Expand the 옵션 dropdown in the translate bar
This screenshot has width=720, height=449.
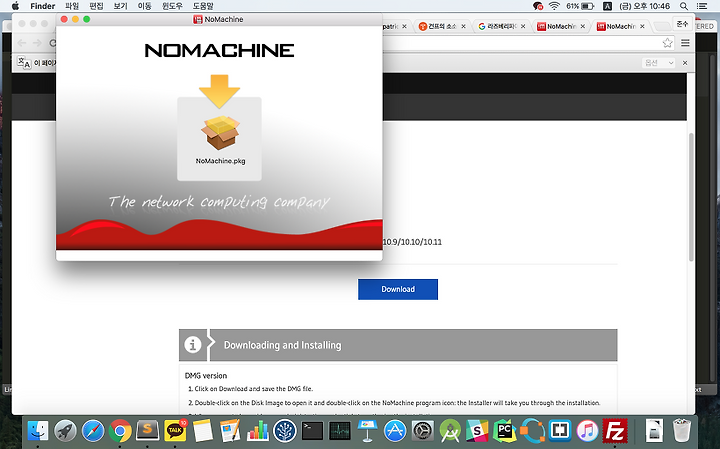(658, 62)
